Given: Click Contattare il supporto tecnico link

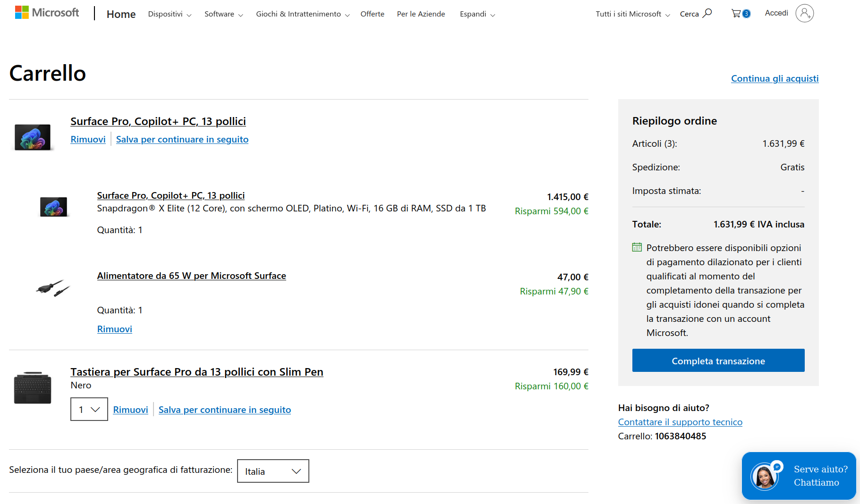Looking at the screenshot, I should (680, 422).
